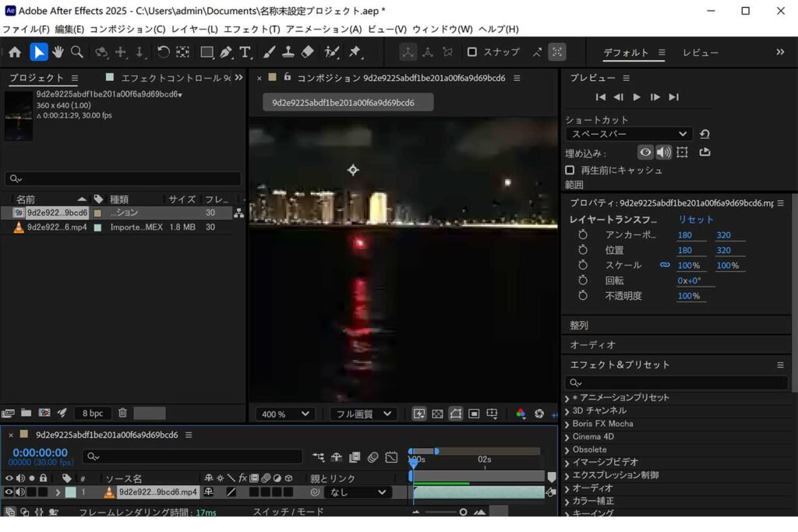Activate the Zoom tool

(x=77, y=52)
